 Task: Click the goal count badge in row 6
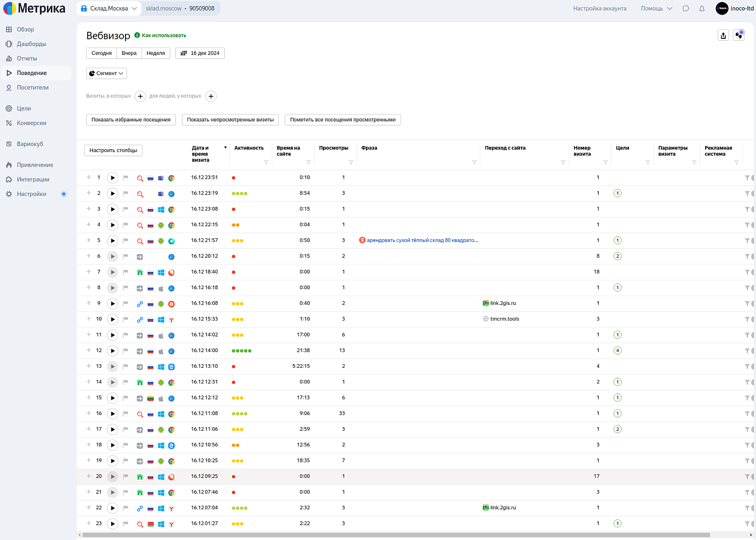(617, 256)
